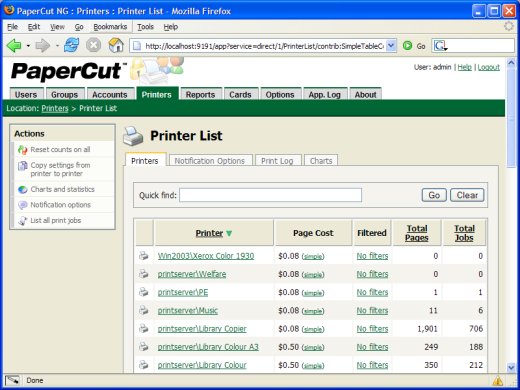Screen dimensions: 520x390
Task: Open the Forward button history dropdown arrow
Action: (x=57, y=46)
